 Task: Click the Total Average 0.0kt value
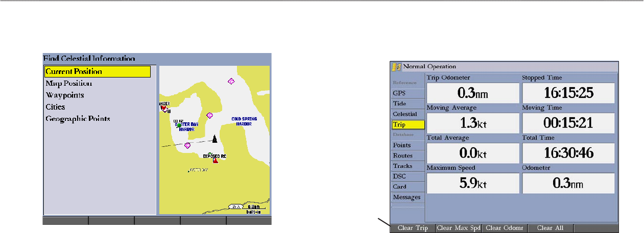[472, 153]
